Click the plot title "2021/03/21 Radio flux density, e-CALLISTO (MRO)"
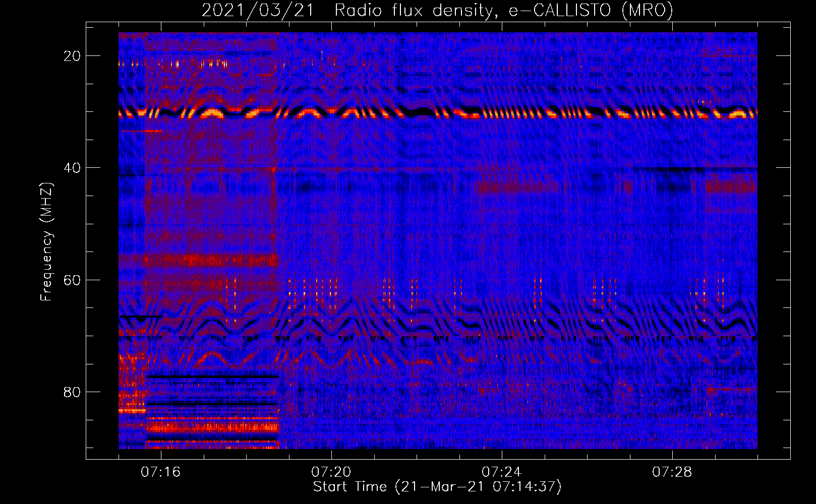 [437, 11]
